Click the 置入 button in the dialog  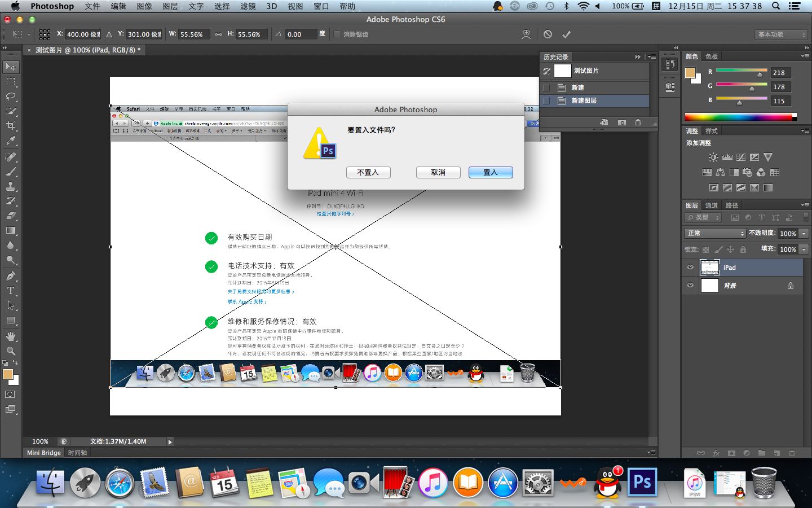491,172
